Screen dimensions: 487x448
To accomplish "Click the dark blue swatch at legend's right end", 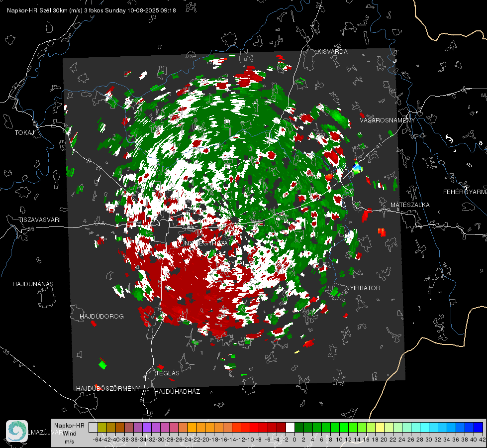I will click(479, 427).
